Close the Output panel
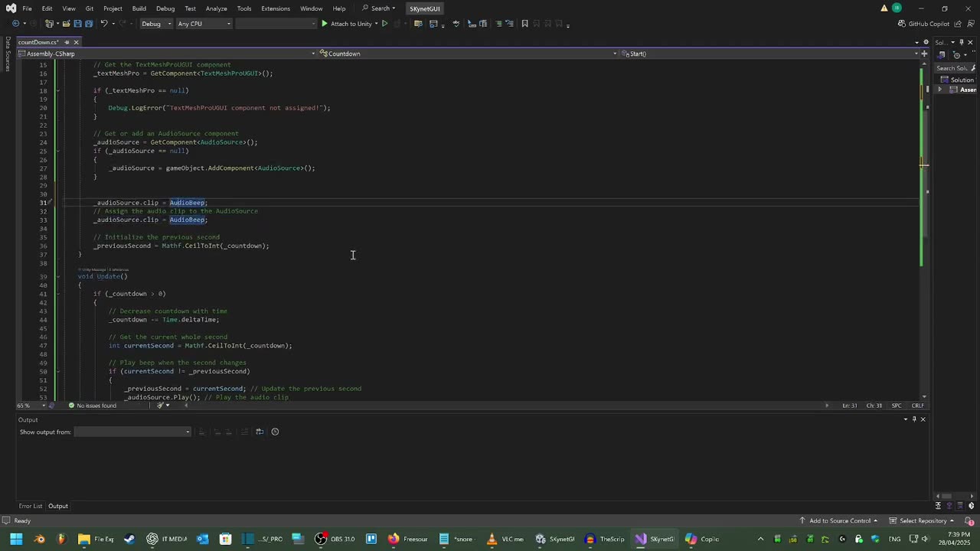This screenshot has height=551, width=980. (923, 419)
